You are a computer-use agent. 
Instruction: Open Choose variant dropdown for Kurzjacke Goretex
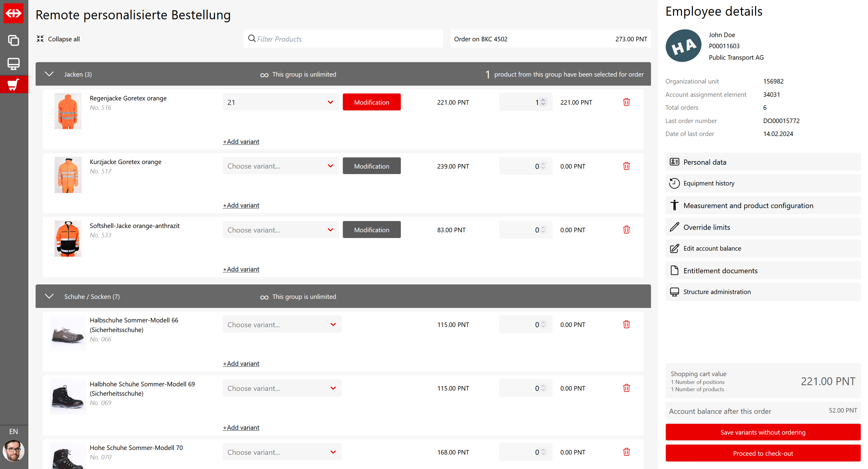point(280,166)
